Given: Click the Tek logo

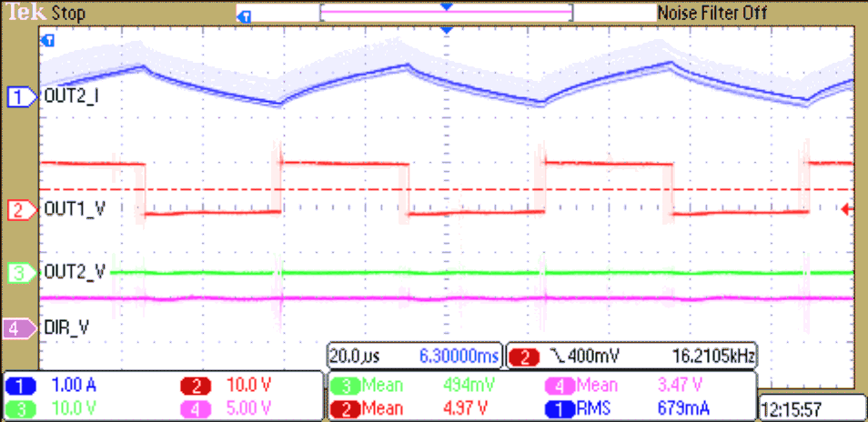Looking at the screenshot, I should tap(24, 13).
